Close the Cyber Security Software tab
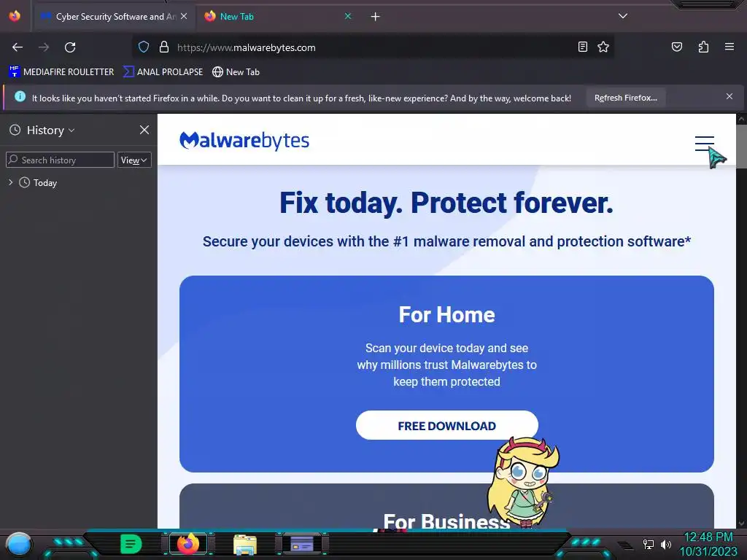Viewport: 747px width, 560px height. (x=184, y=16)
